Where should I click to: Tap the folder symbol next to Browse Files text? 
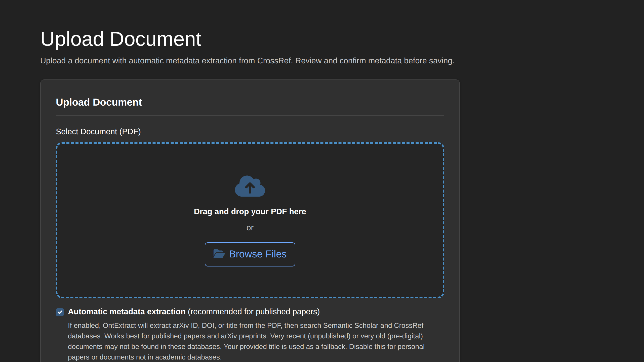click(219, 254)
